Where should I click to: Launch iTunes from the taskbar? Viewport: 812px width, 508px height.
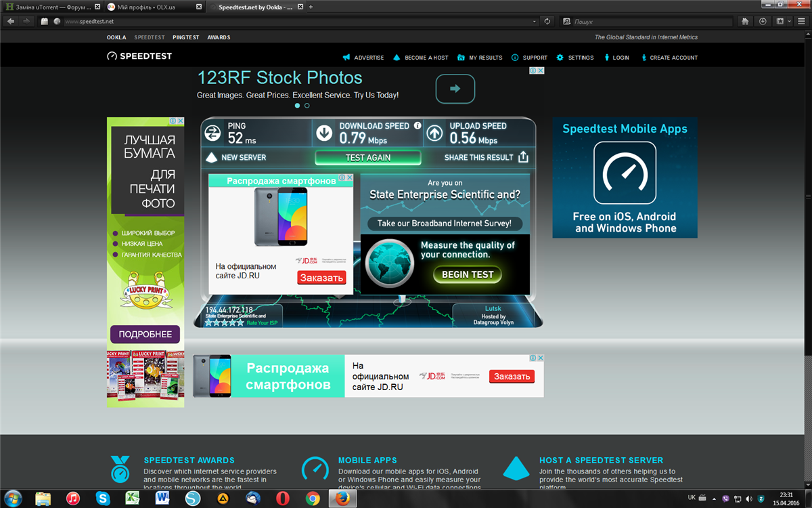click(x=73, y=499)
